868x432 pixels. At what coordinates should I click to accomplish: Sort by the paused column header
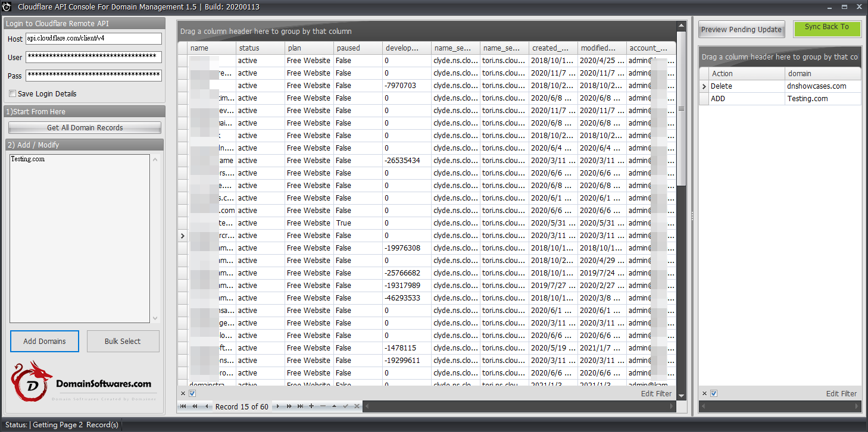click(x=358, y=48)
